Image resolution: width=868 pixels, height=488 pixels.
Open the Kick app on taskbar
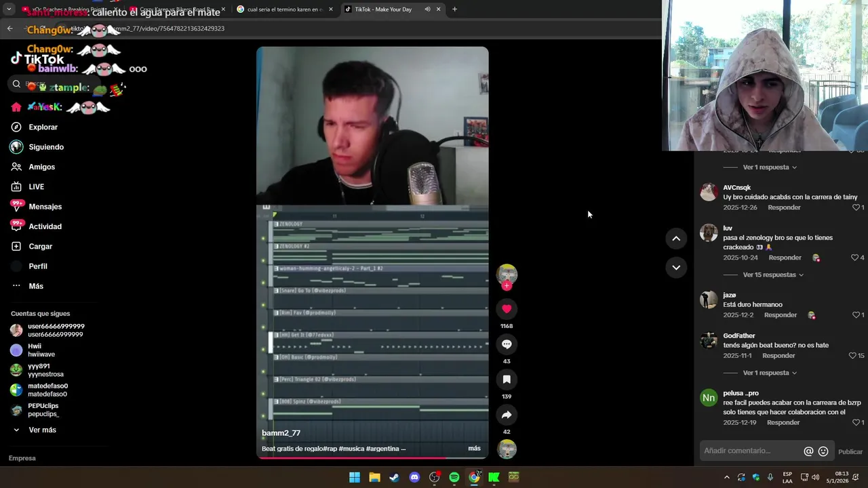(494, 477)
